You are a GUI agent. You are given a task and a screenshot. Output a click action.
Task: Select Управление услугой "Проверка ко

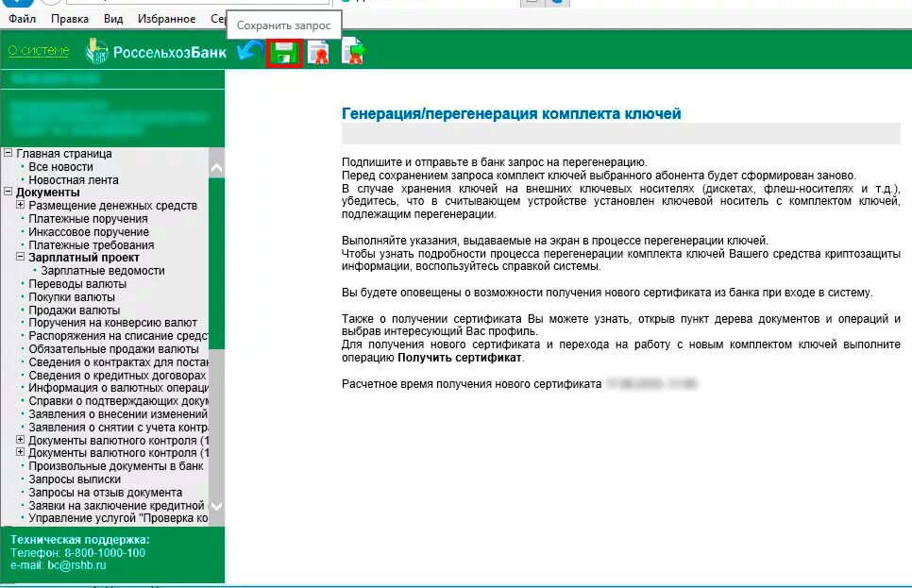(118, 517)
